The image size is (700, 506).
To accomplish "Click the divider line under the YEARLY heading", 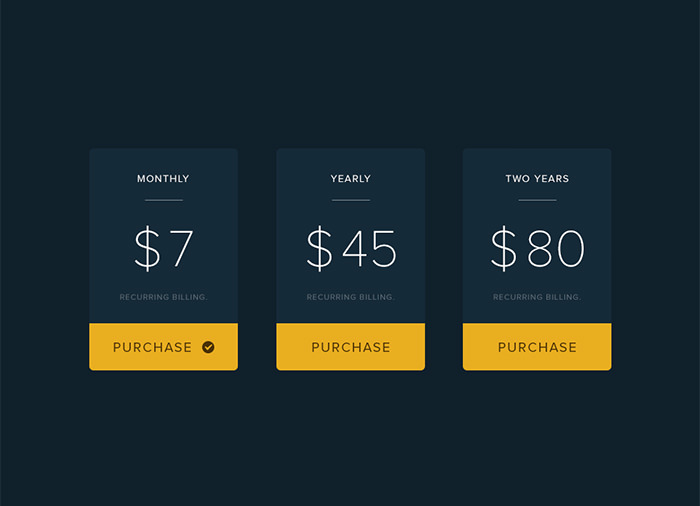I will 350,200.
